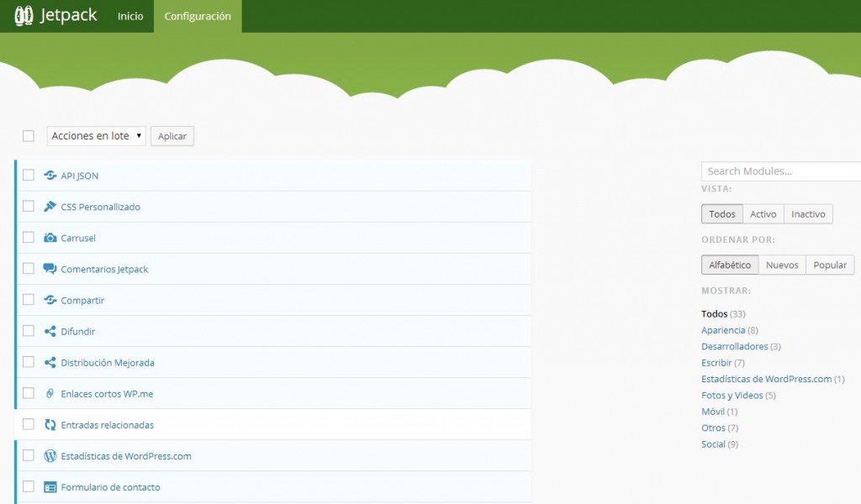Go to the Inicio tab
The height and width of the screenshot is (504, 861).
(130, 17)
